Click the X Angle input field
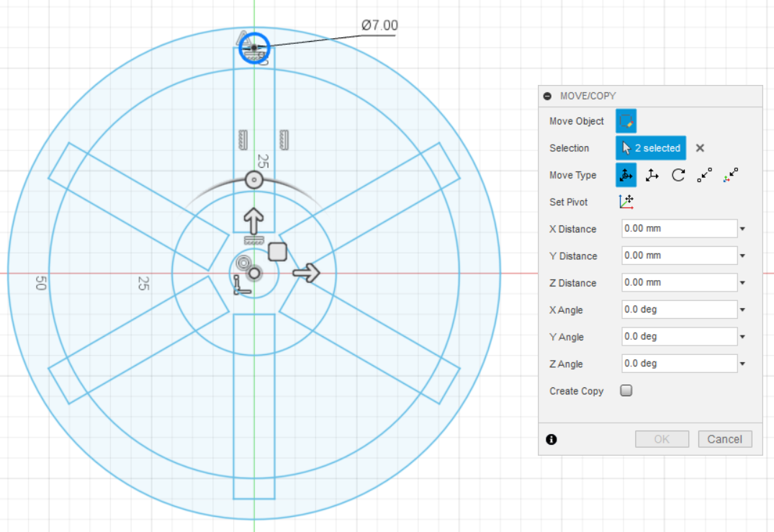 tap(679, 310)
